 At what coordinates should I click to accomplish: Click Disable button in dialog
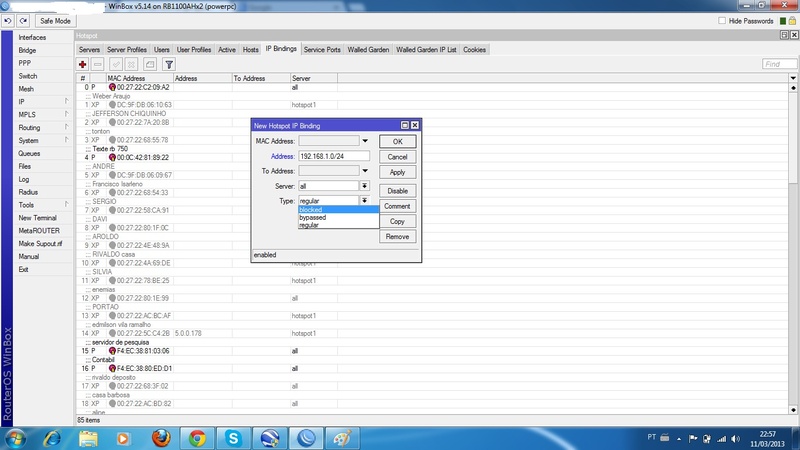pos(397,191)
